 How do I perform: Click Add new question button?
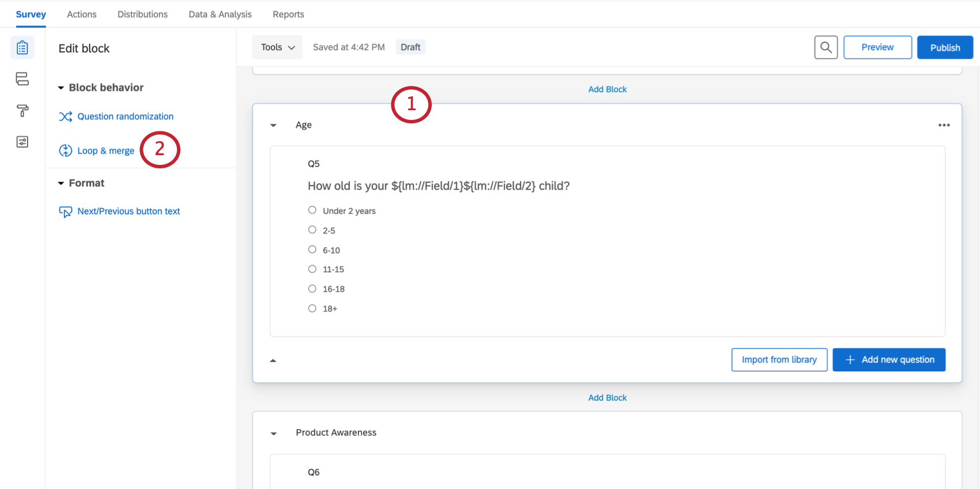[x=889, y=360]
